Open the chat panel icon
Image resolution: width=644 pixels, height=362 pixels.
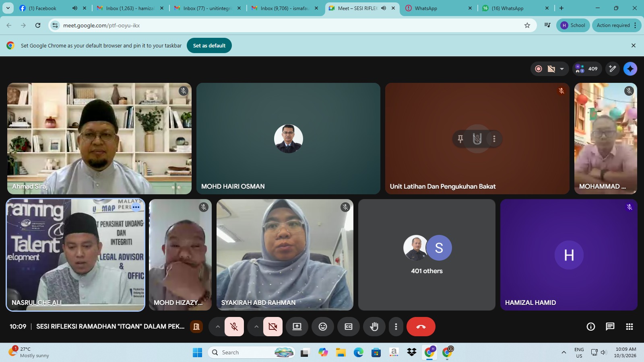coord(610,327)
